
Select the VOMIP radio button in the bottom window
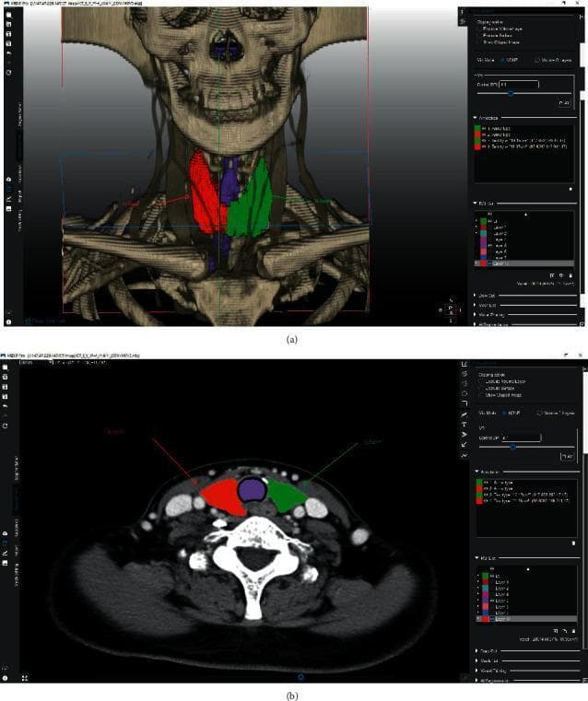[x=504, y=413]
